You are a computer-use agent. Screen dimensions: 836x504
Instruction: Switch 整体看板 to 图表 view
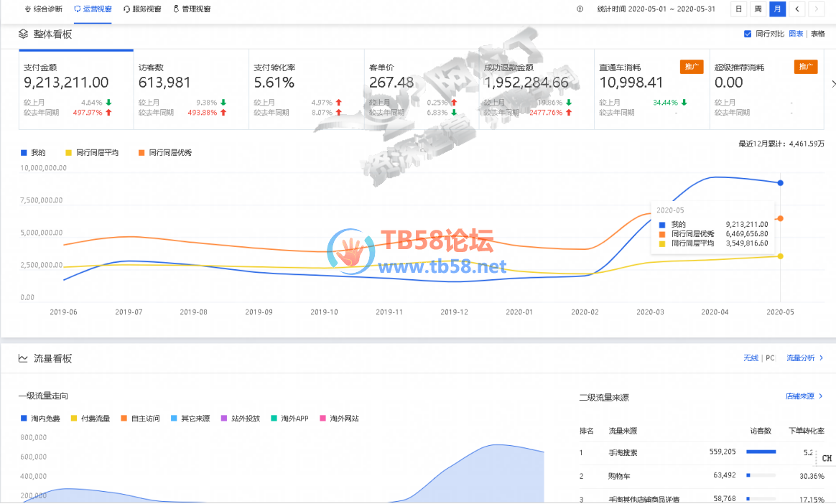coord(796,34)
